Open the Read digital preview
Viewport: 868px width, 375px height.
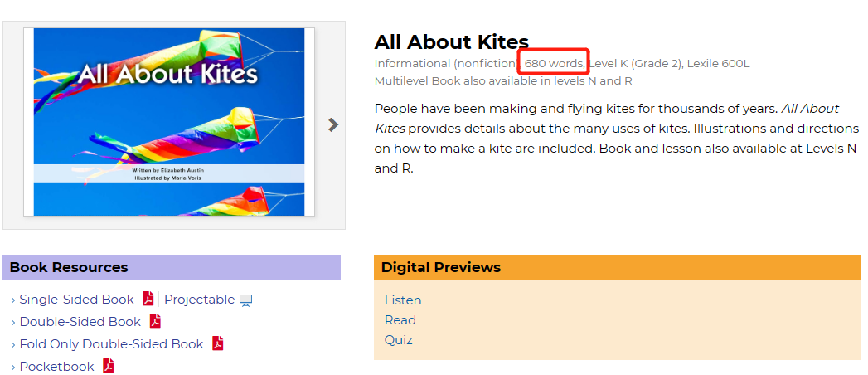tap(400, 320)
